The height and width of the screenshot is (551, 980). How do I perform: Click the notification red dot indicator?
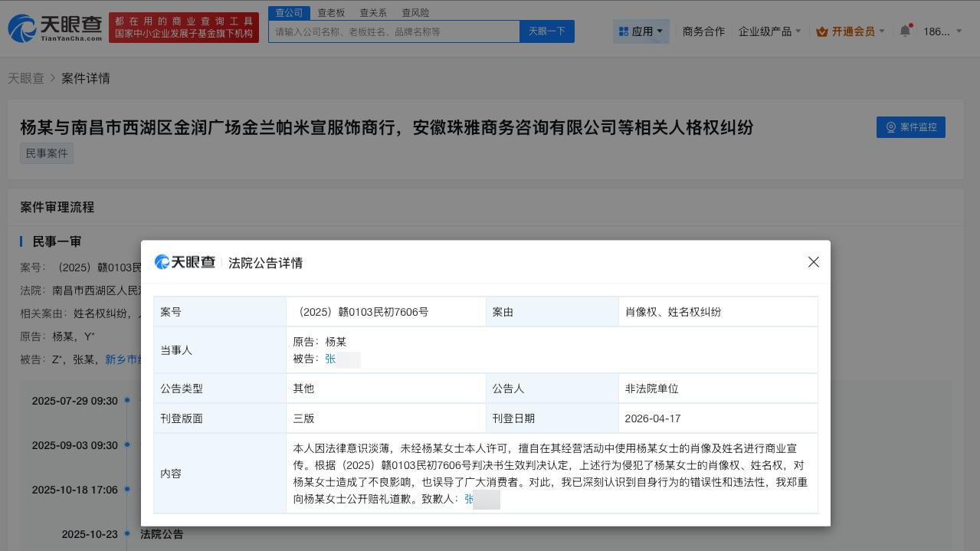point(911,24)
